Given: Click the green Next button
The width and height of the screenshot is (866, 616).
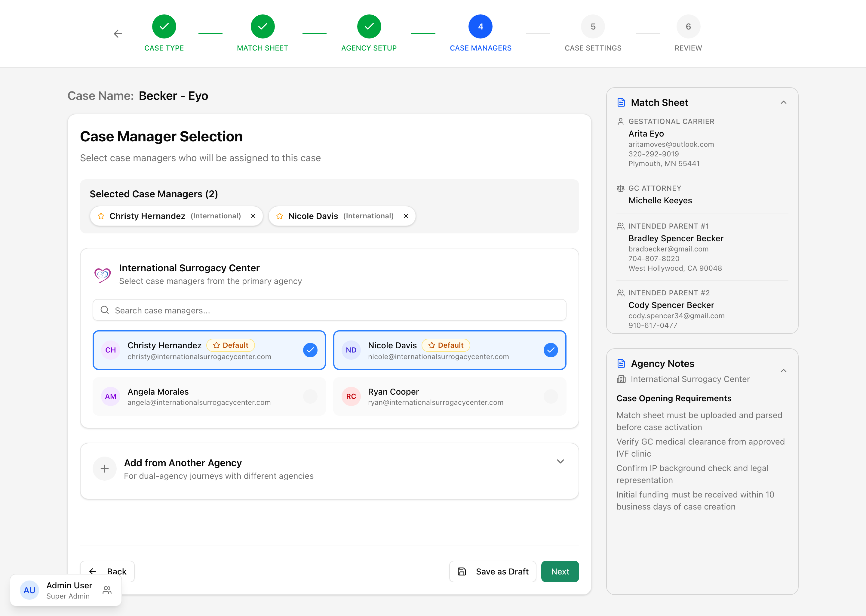Looking at the screenshot, I should click(x=560, y=571).
